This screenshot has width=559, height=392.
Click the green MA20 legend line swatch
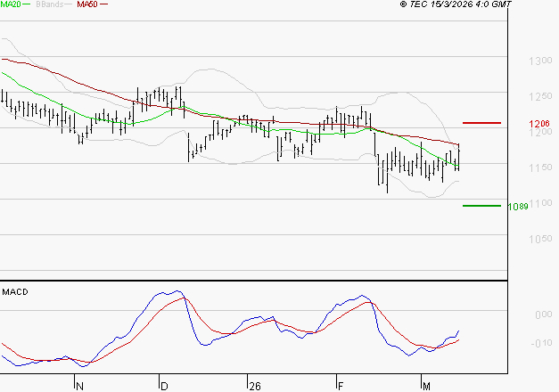pos(27,5)
